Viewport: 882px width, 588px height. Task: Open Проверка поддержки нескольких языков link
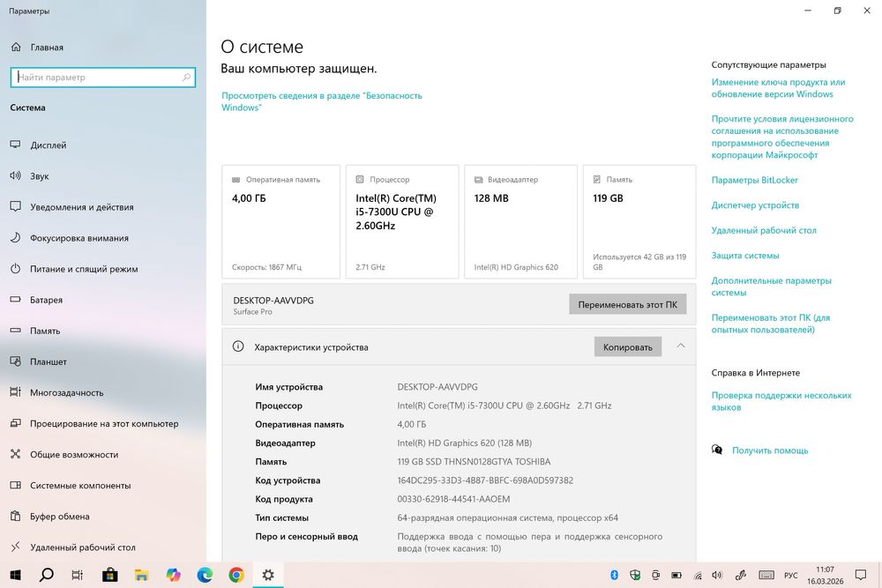781,401
